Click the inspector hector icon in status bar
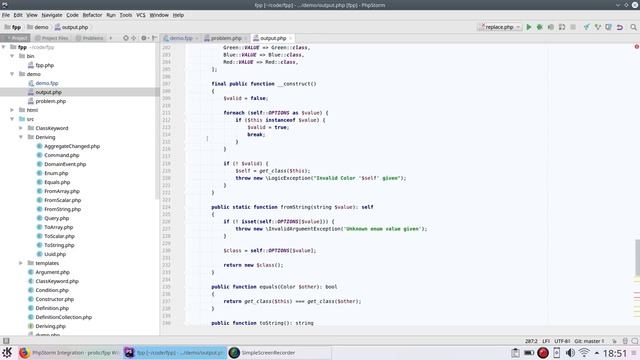Screen dimensions: 640x360 point(625,341)
